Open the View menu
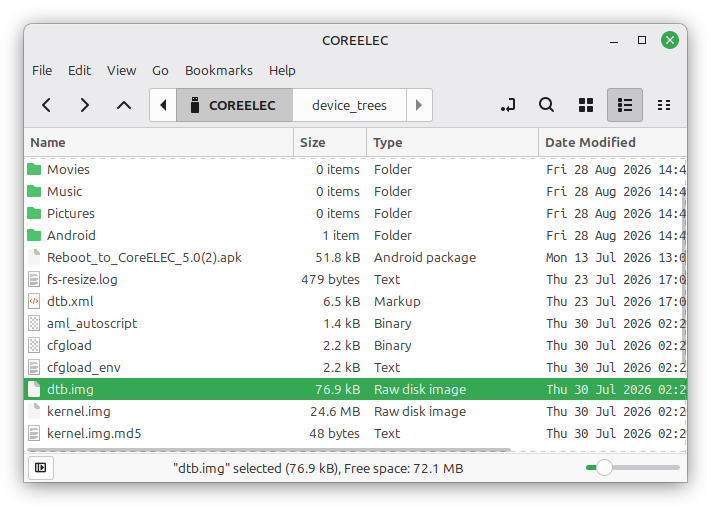This screenshot has height=506, width=711. pyautogui.click(x=122, y=71)
